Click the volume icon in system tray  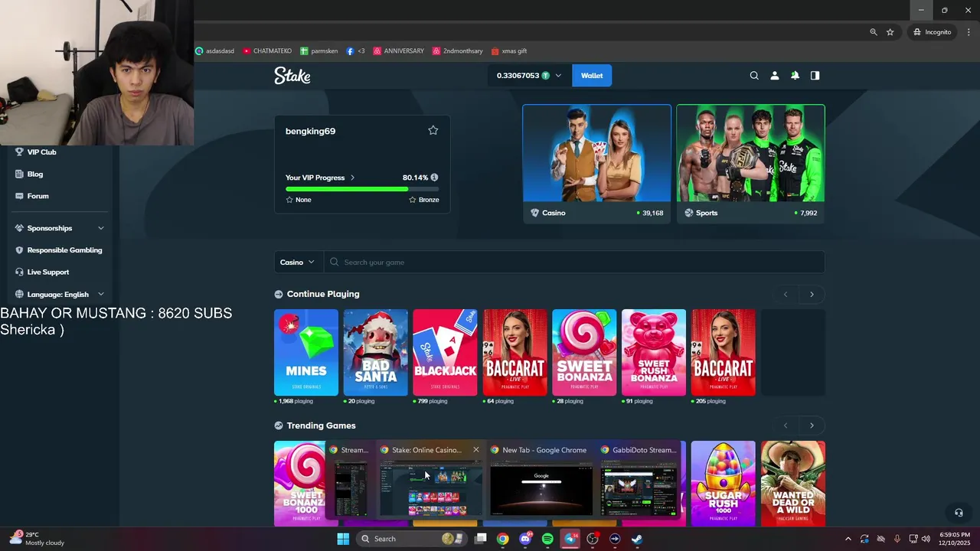click(x=926, y=539)
